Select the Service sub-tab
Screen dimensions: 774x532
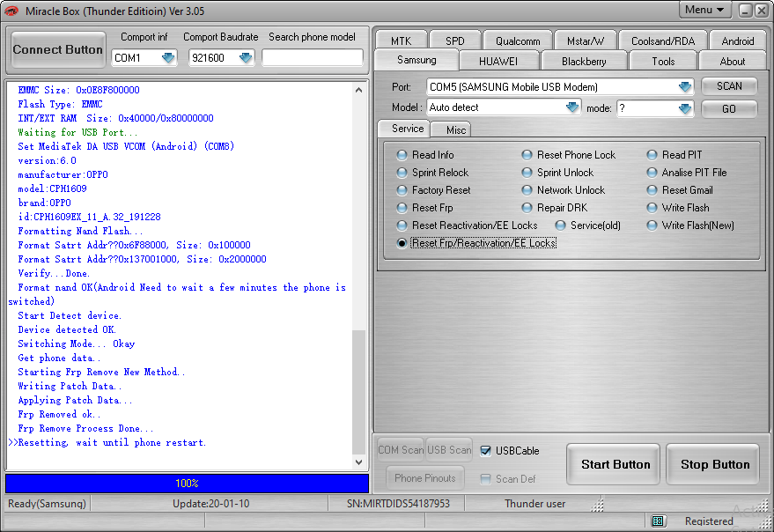(404, 129)
